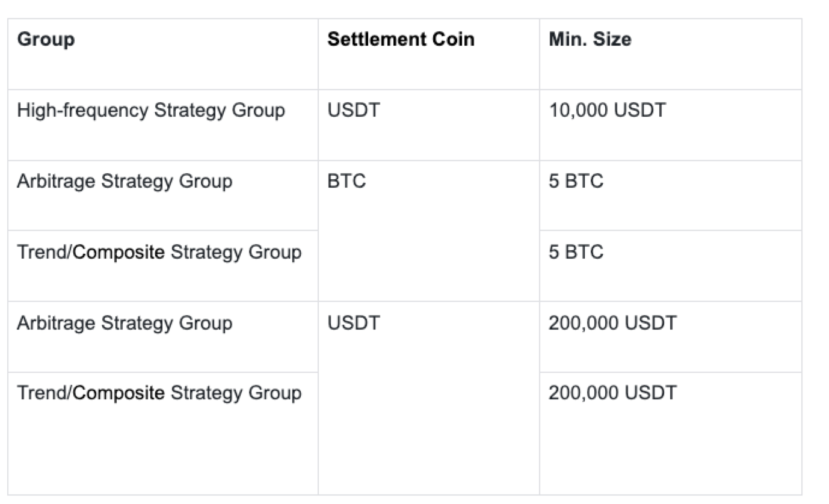The width and height of the screenshot is (829, 504).
Task: Select 200,000 USDT beside Arbitrage Strategy Group
Action: (671, 337)
